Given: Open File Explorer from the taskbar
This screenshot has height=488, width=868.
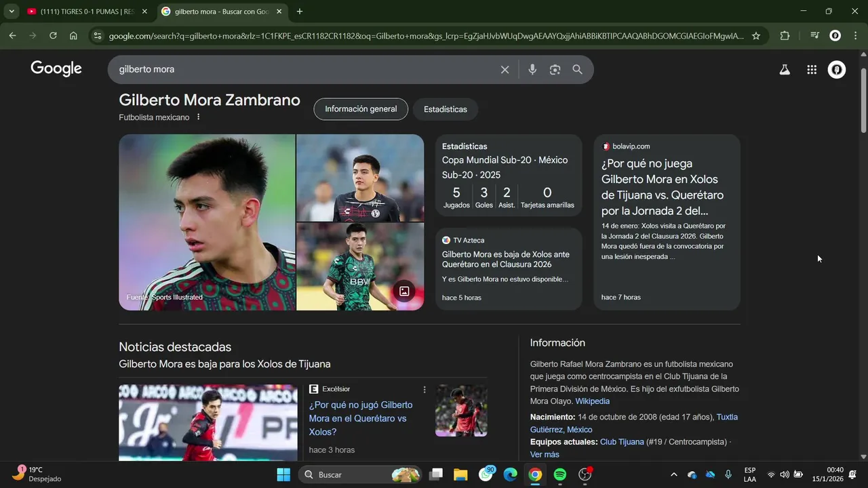Looking at the screenshot, I should click(460, 474).
